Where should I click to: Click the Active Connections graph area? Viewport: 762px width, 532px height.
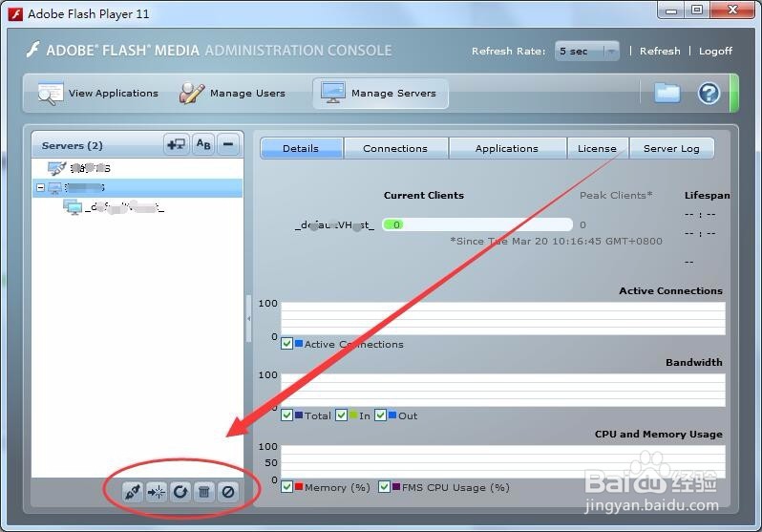tap(503, 318)
